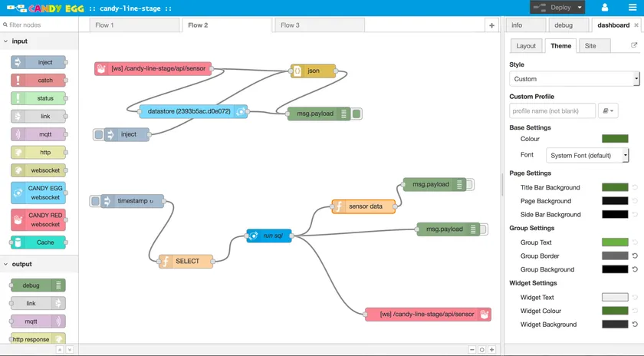Select the input link node in palette
The image size is (644, 356).
(x=38, y=117)
